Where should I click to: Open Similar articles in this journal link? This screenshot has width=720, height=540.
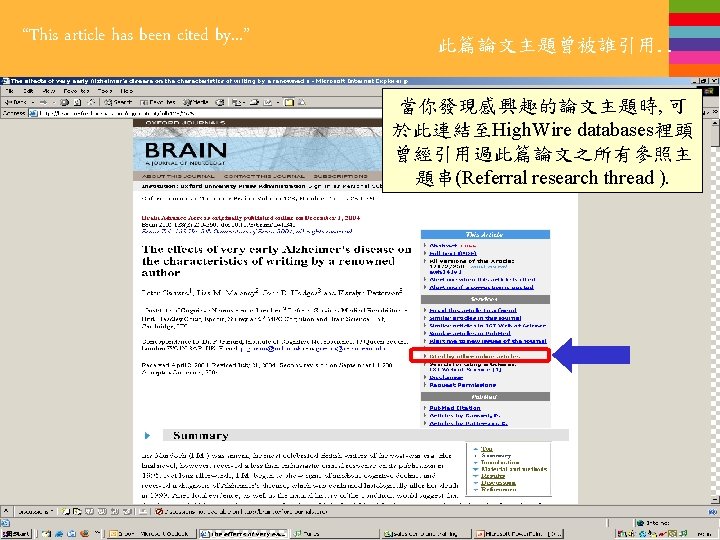click(x=475, y=318)
